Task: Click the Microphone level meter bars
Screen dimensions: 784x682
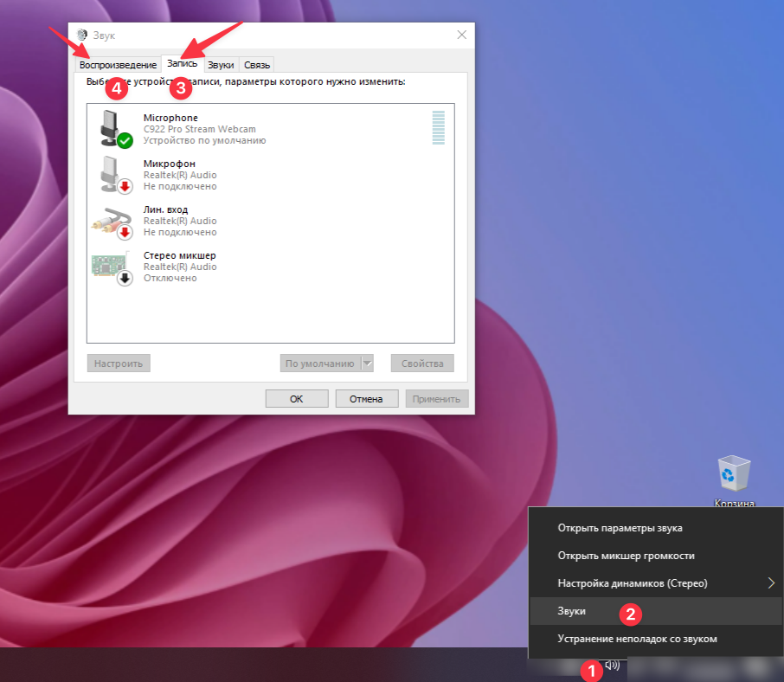Action: (x=439, y=127)
